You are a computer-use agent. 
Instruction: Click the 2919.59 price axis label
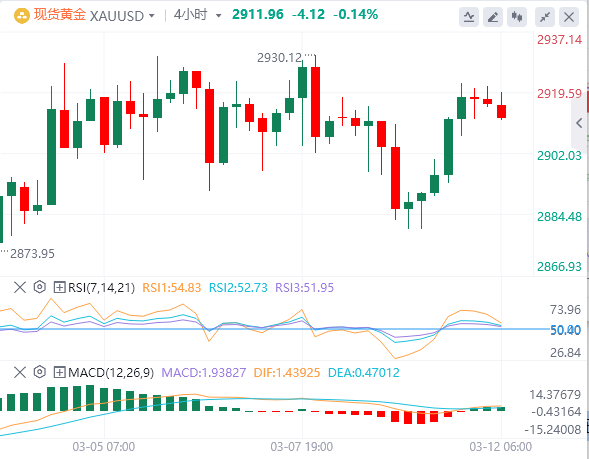tap(559, 94)
